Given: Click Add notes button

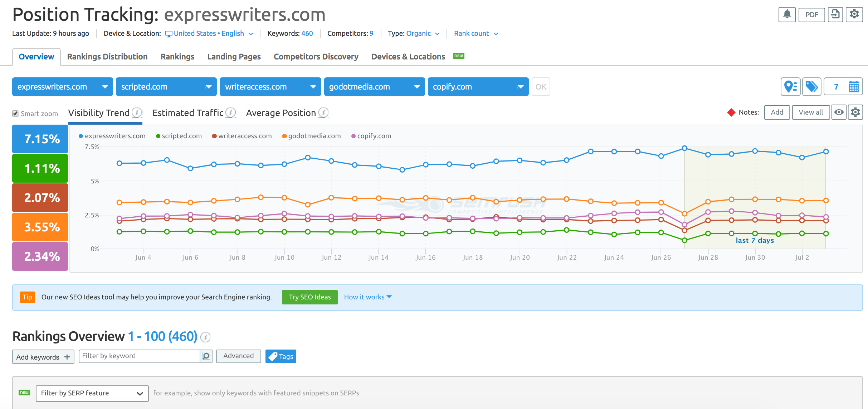Looking at the screenshot, I should pyautogui.click(x=777, y=112).
